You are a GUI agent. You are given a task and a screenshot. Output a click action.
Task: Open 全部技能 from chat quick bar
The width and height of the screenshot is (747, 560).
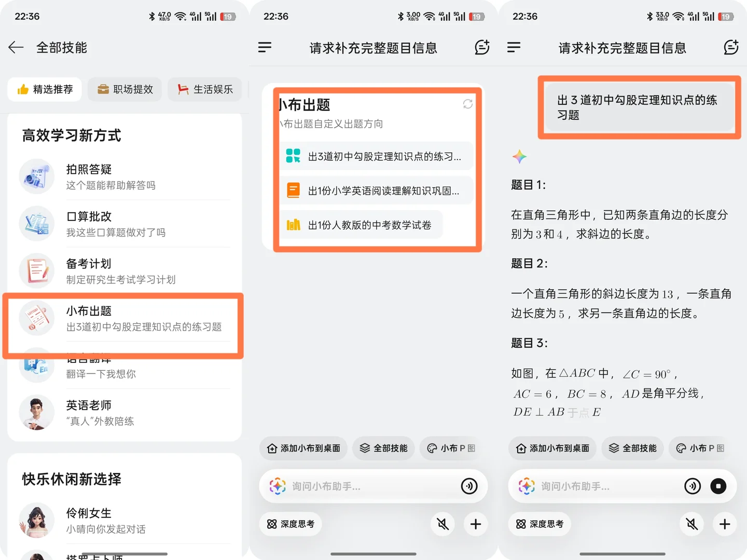pos(383,448)
